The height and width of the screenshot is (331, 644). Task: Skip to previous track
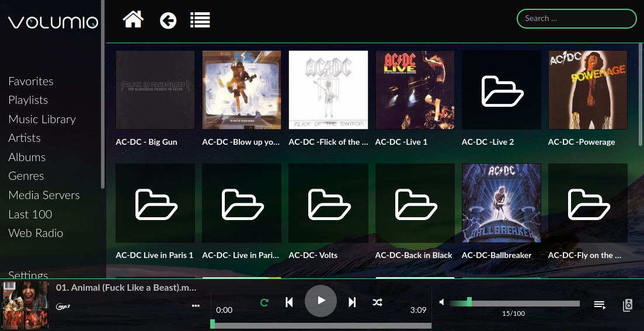289,302
